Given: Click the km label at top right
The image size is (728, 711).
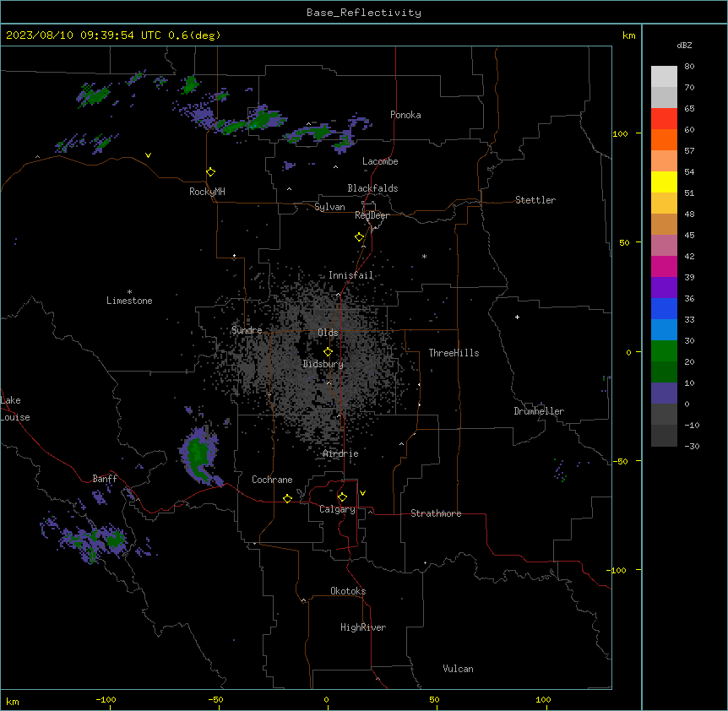Looking at the screenshot, I should (628, 35).
